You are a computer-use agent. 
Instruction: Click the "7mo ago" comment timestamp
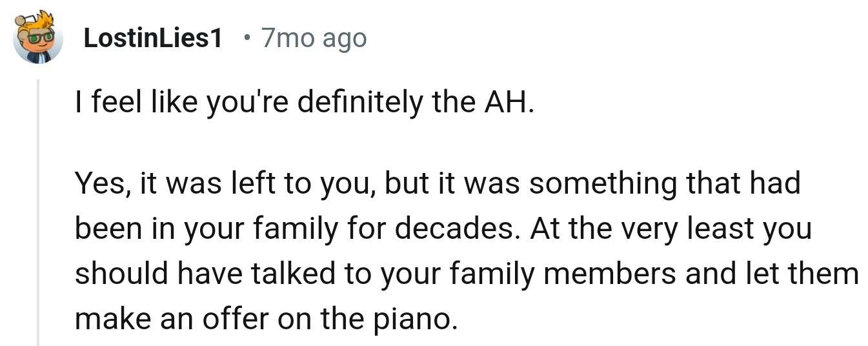314,39
